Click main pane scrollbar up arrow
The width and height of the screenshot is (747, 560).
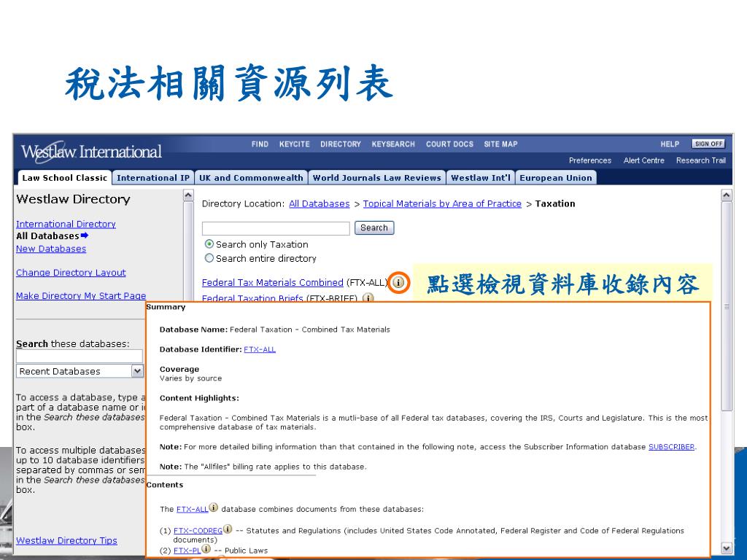pos(726,195)
